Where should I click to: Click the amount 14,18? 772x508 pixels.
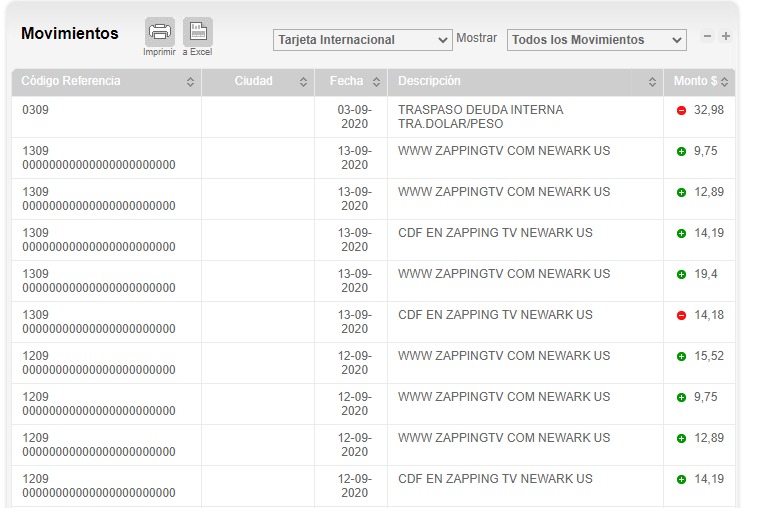click(x=709, y=315)
